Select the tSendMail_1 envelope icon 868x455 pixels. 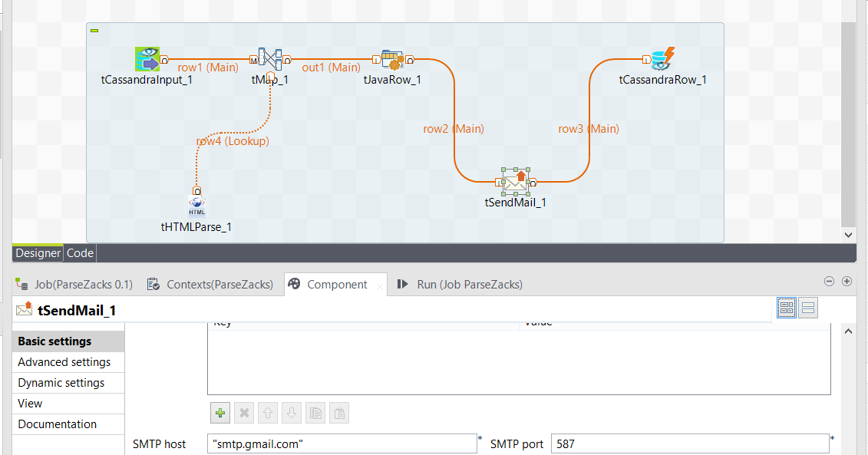click(515, 181)
